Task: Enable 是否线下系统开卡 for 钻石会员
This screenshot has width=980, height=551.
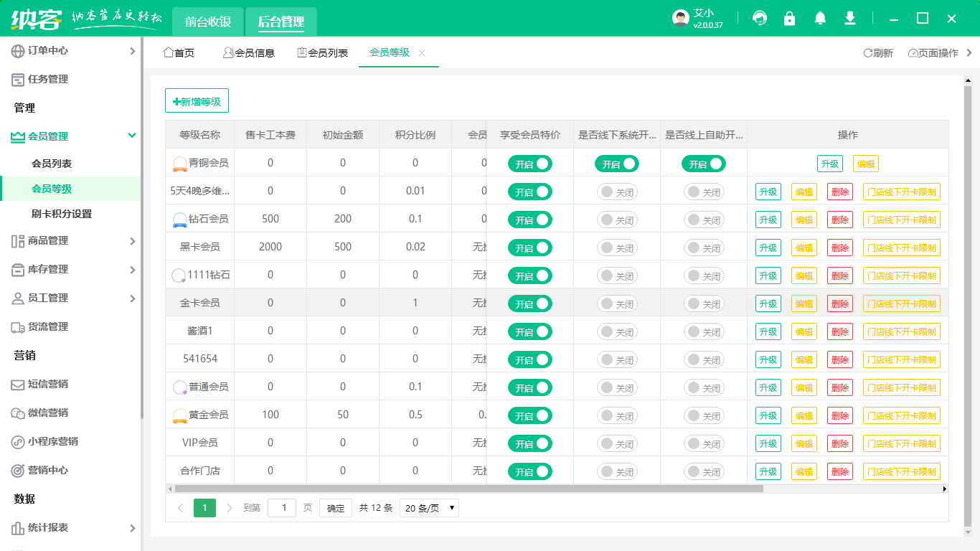Action: point(617,220)
